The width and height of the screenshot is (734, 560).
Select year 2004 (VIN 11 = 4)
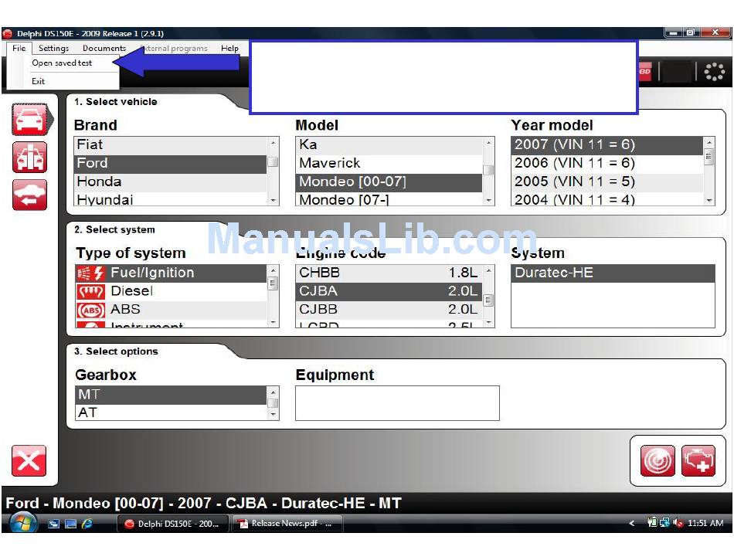tap(607, 199)
